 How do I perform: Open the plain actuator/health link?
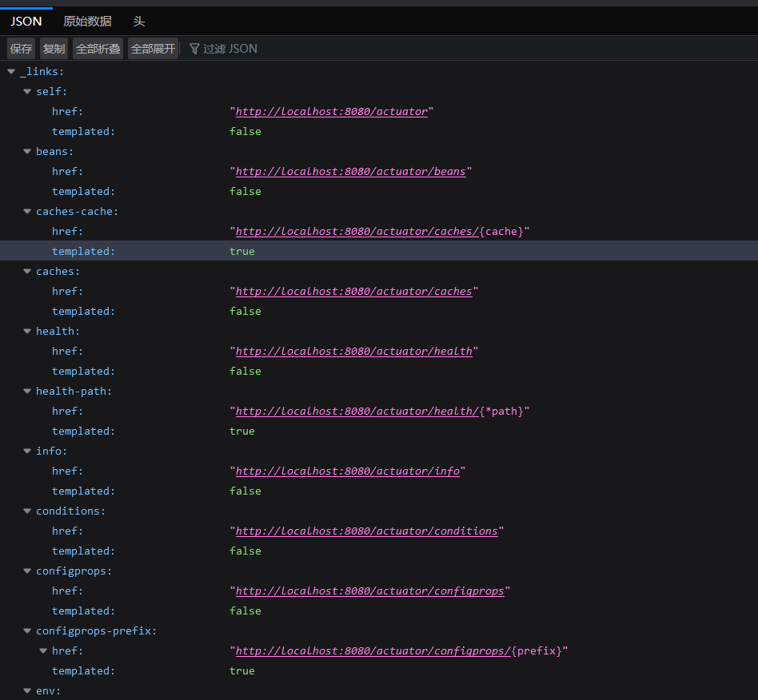coord(354,352)
